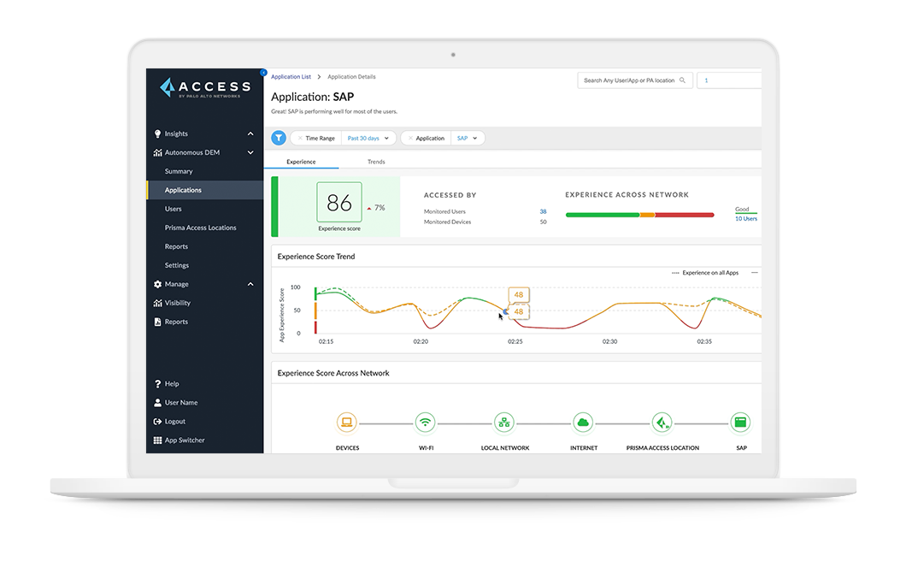Viewport: 924px width, 568px height.
Task: Select the Local Network node icon
Action: 504,423
